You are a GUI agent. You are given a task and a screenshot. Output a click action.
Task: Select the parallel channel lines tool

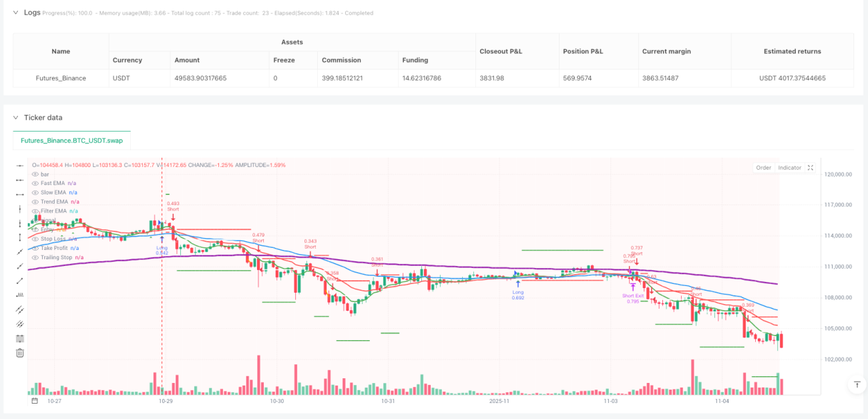tap(19, 309)
